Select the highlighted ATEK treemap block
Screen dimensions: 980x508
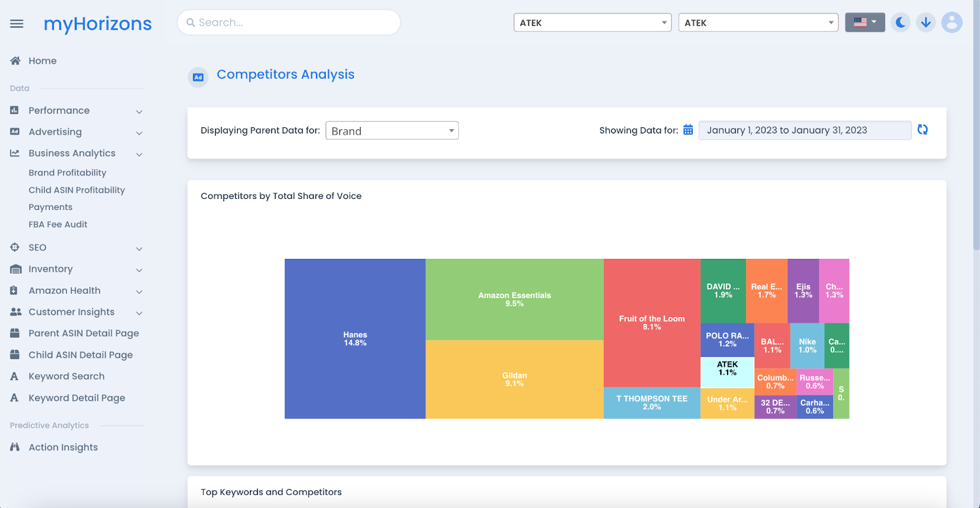[727, 372]
